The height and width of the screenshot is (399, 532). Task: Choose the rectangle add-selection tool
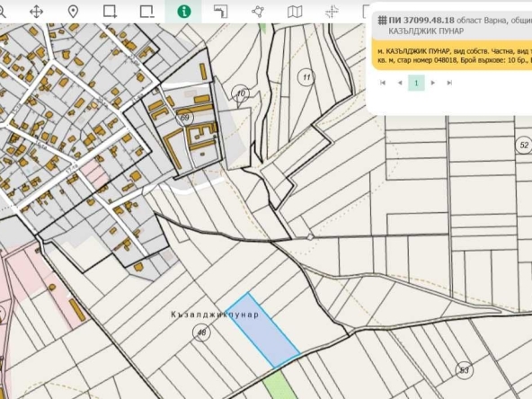tap(110, 12)
